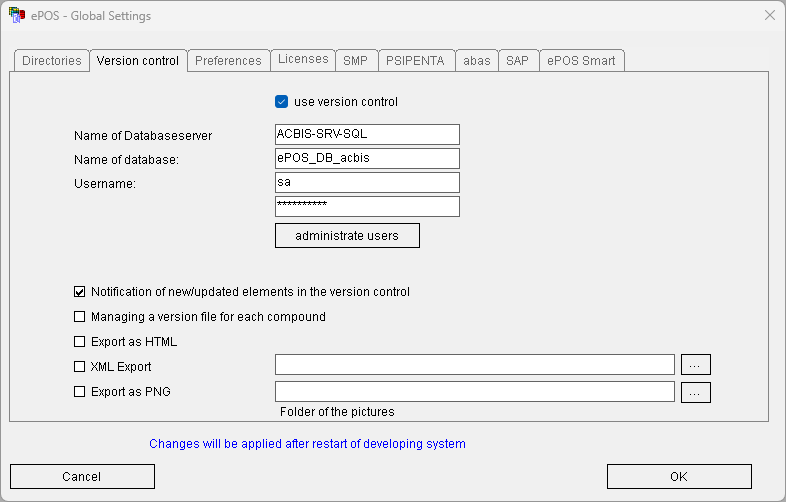Viewport: 786px width, 502px height.
Task: Open the Preferences tab
Action: click(228, 61)
